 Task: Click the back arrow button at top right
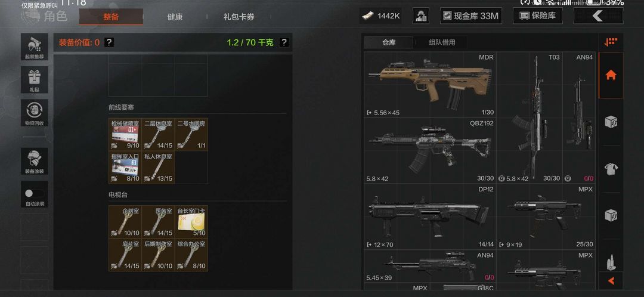point(598,16)
